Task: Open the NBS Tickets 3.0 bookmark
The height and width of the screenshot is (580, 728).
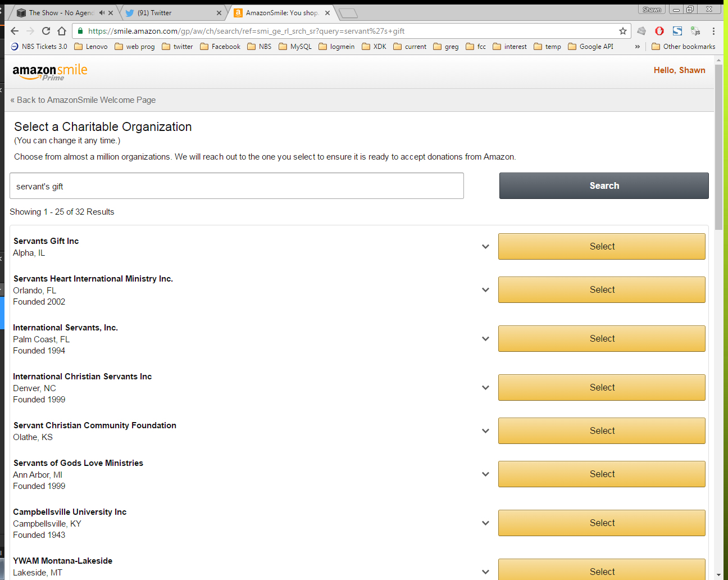Action: (39, 47)
